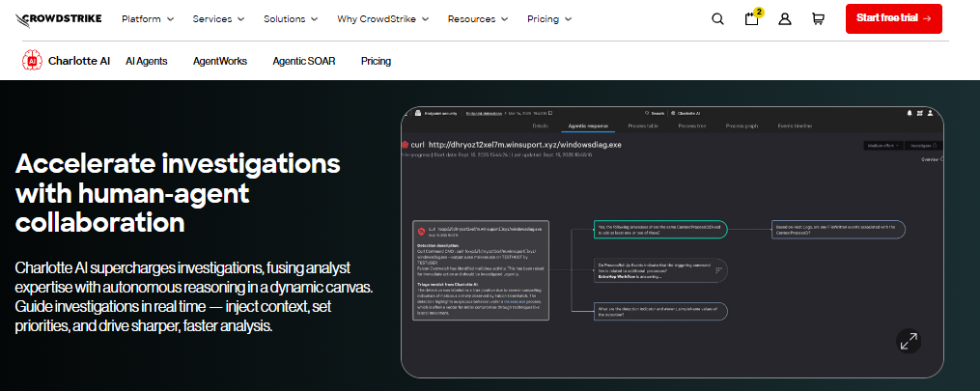Expand the Why CrowdStrike menu
980x391 pixels.
[x=383, y=18]
